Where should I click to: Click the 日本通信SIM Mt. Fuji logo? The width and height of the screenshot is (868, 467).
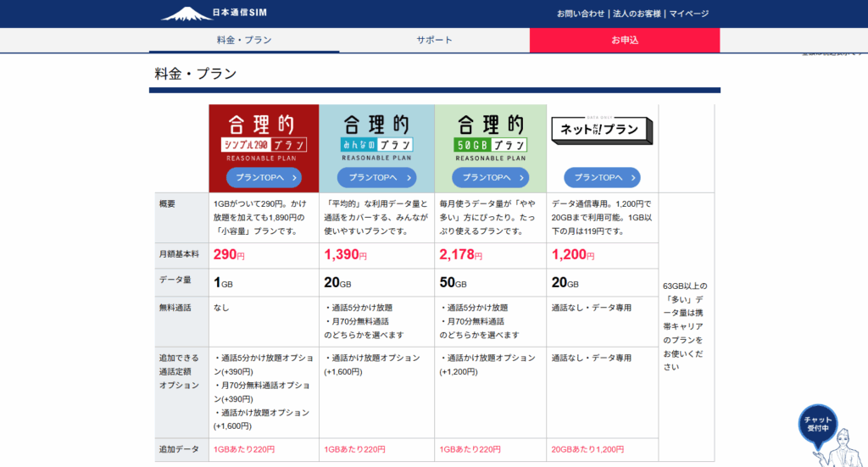214,14
